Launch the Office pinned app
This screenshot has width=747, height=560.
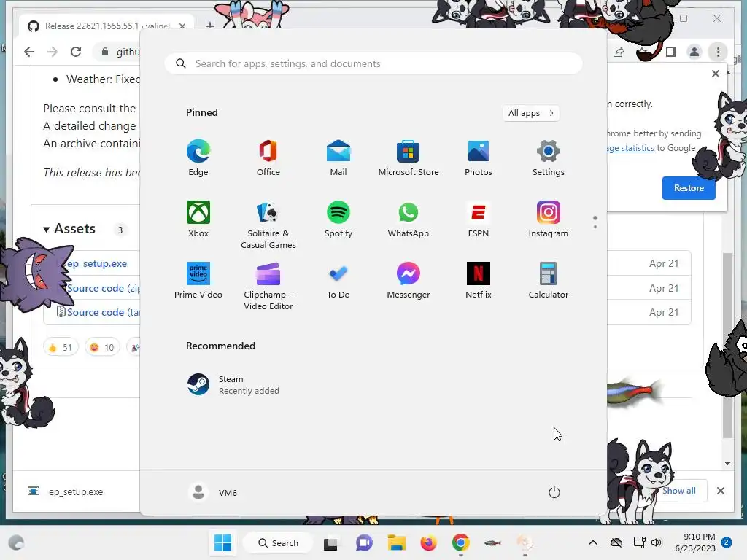click(268, 158)
